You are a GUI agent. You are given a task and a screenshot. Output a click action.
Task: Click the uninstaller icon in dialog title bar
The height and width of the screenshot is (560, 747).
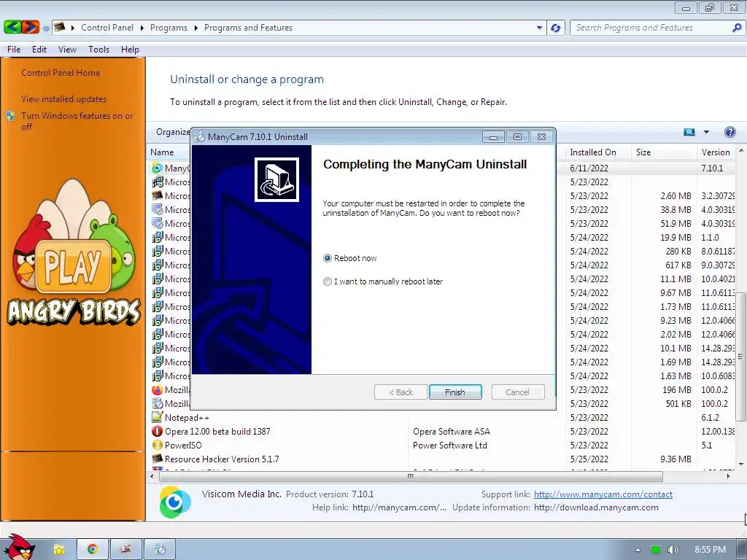point(200,136)
